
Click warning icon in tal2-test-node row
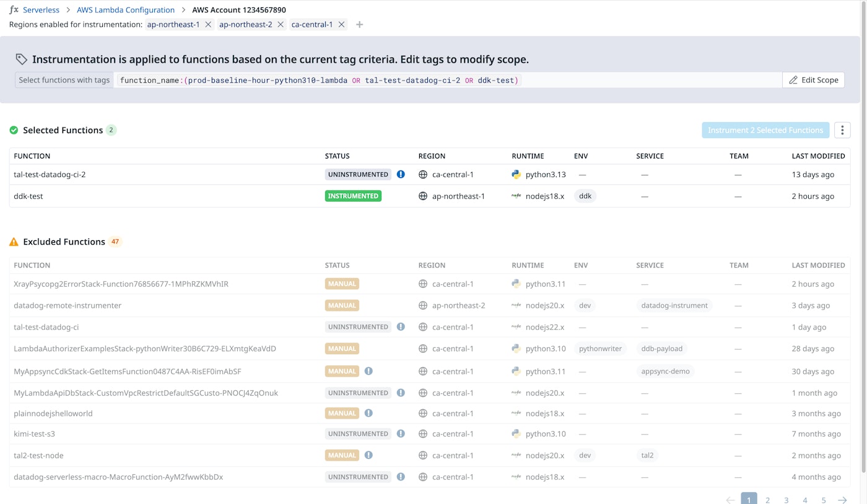[x=368, y=455]
